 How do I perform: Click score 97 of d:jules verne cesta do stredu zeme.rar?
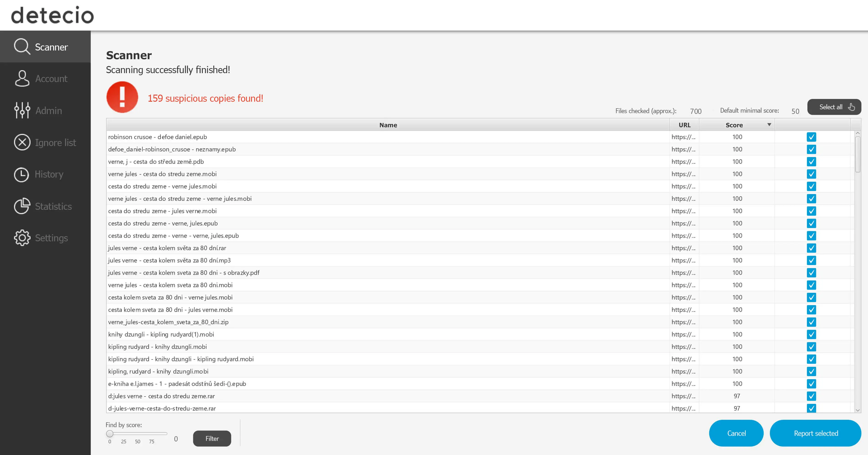point(737,396)
